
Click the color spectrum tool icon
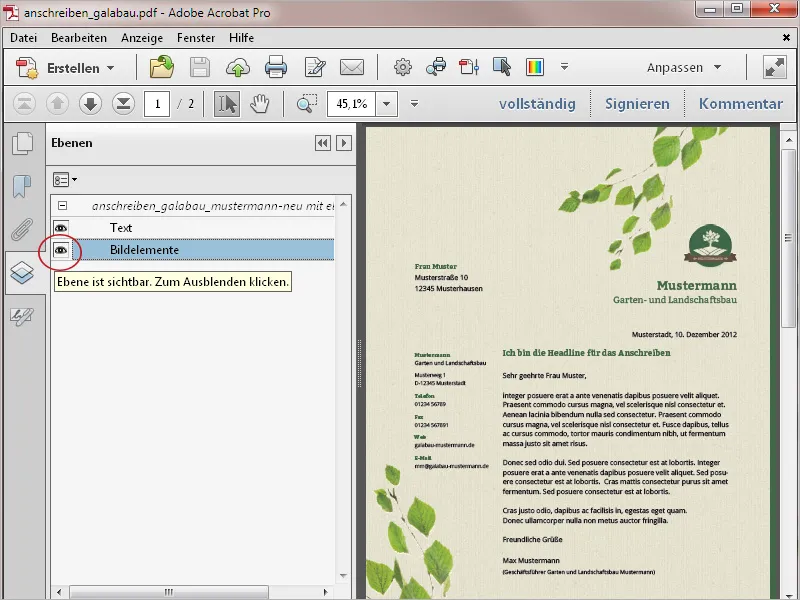pos(535,68)
